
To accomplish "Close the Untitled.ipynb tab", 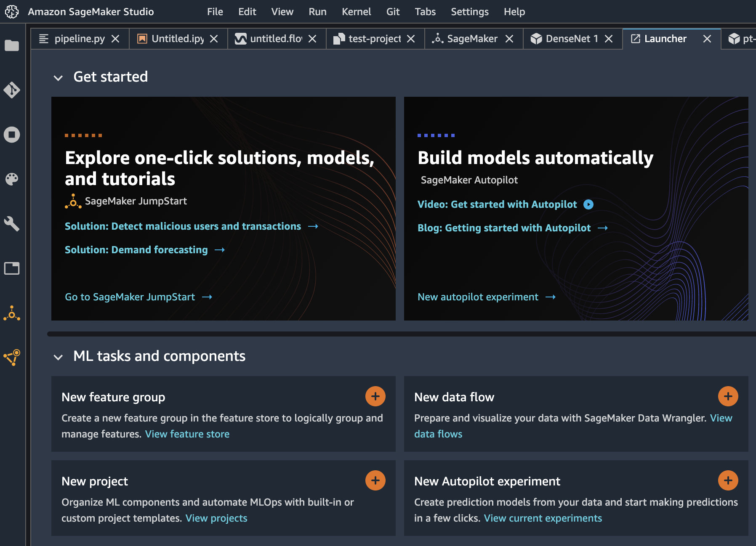I will [214, 39].
